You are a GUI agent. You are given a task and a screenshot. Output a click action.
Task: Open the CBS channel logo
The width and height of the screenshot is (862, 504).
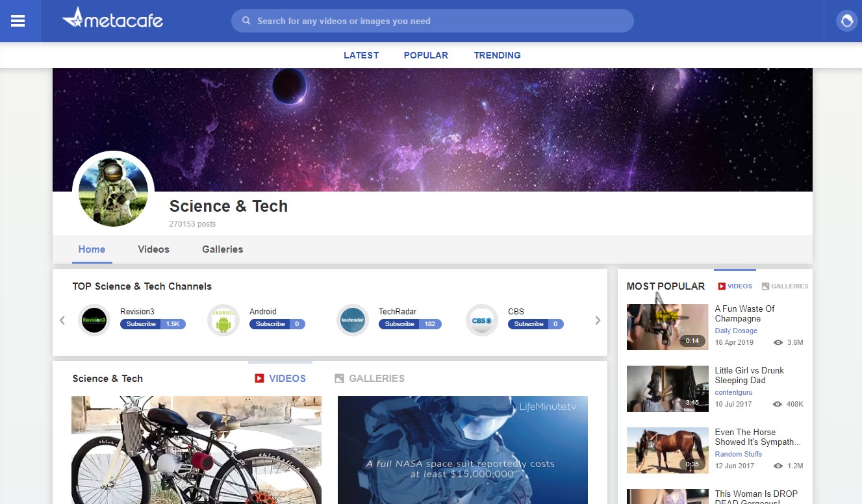tap(482, 320)
